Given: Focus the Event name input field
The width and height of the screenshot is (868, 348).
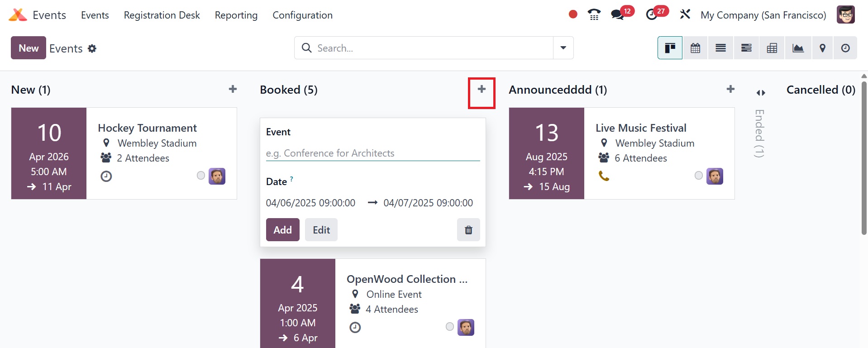Looking at the screenshot, I should (372, 153).
